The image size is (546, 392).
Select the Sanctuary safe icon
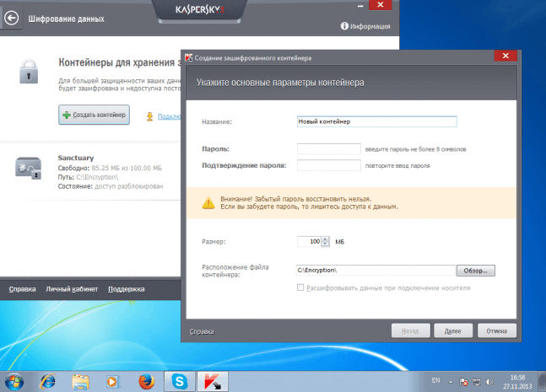pyautogui.click(x=28, y=168)
